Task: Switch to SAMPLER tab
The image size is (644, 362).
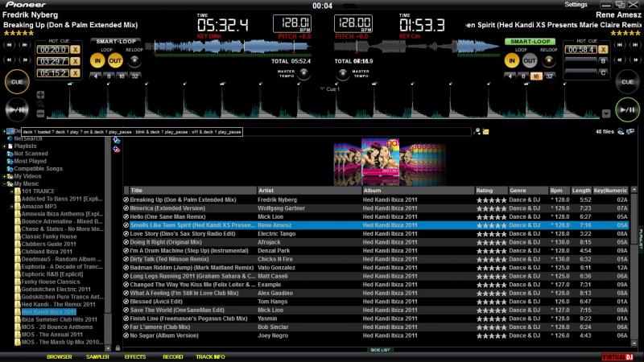Action: pyautogui.click(x=97, y=357)
